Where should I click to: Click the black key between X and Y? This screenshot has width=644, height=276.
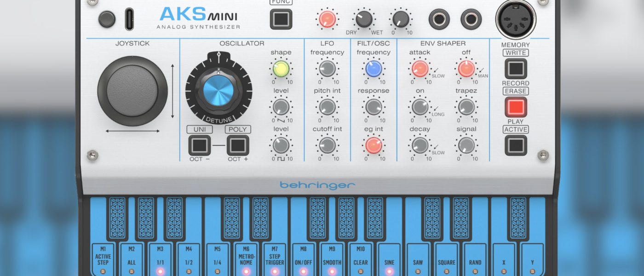tap(518, 218)
